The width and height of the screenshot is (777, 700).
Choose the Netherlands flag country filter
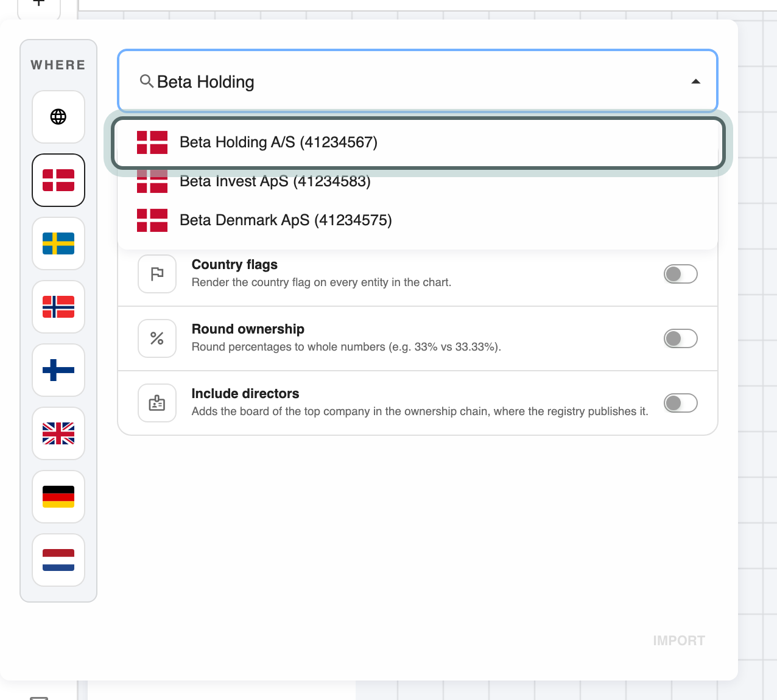pyautogui.click(x=58, y=560)
